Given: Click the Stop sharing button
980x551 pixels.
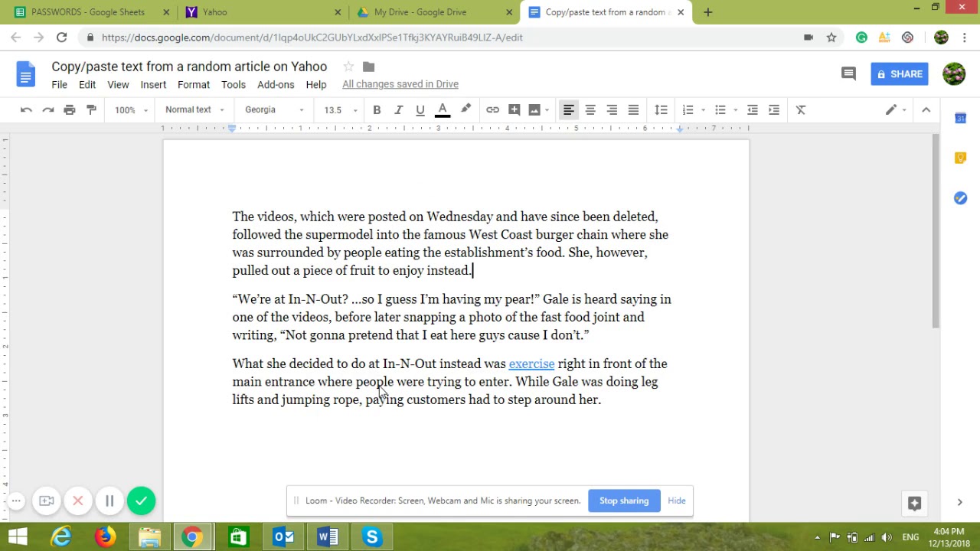Looking at the screenshot, I should [624, 500].
